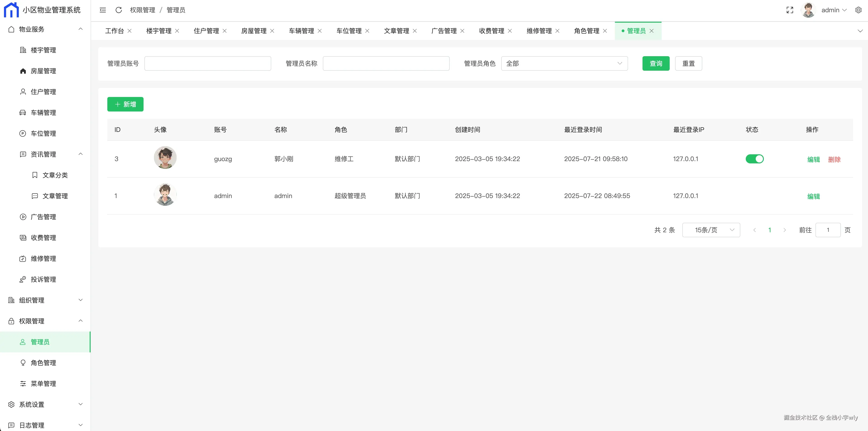Toggle status switch for guozg
Viewport: 868px width, 431px height.
(754, 159)
